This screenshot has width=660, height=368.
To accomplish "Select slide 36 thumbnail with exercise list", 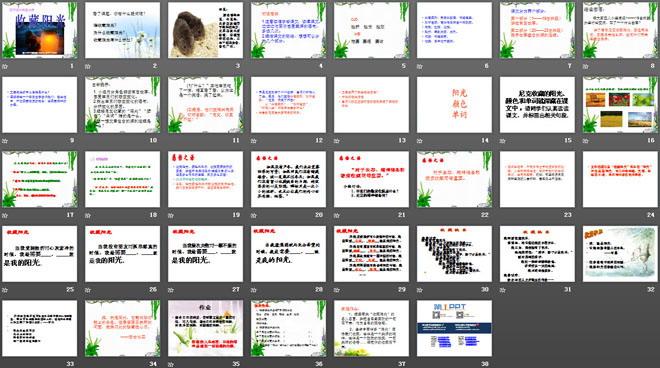I will point(288,328).
